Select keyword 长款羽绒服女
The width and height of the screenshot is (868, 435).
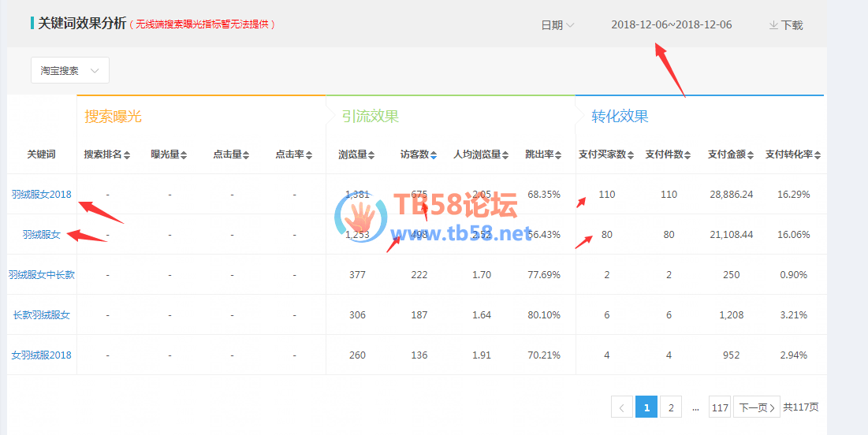[41, 314]
